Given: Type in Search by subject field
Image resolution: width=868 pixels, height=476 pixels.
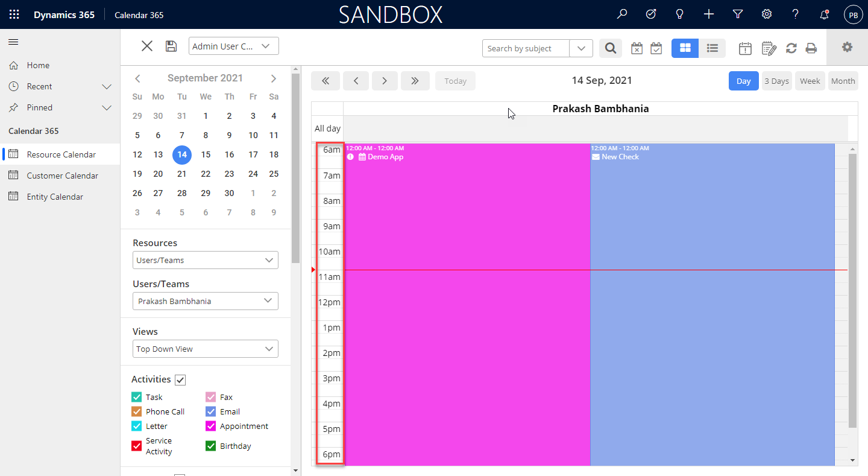Looking at the screenshot, I should coord(525,48).
